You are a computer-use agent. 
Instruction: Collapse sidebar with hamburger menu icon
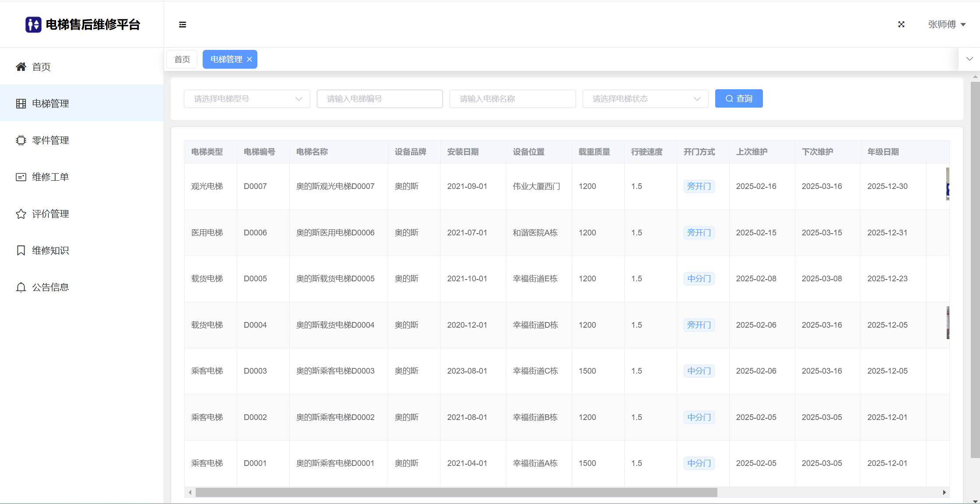(x=183, y=24)
